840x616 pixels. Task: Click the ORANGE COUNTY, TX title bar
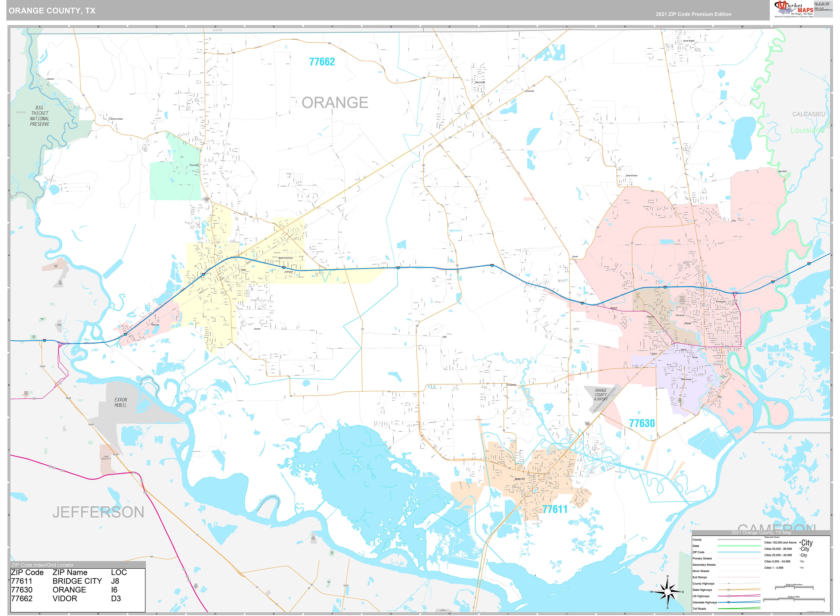52,11
